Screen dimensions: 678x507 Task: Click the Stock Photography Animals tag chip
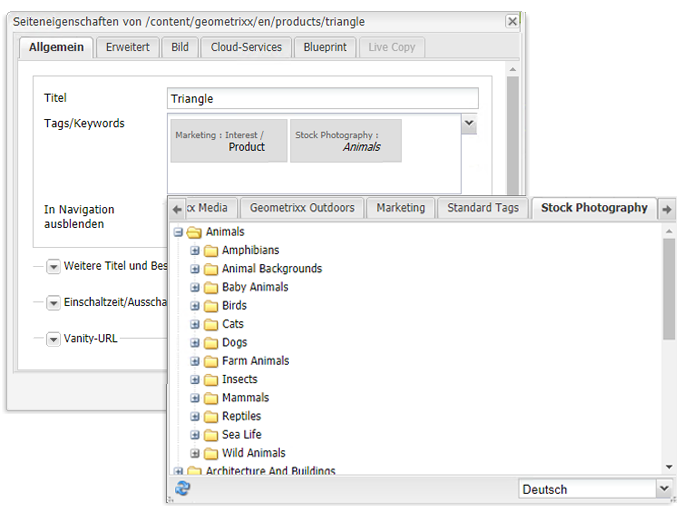(x=345, y=141)
